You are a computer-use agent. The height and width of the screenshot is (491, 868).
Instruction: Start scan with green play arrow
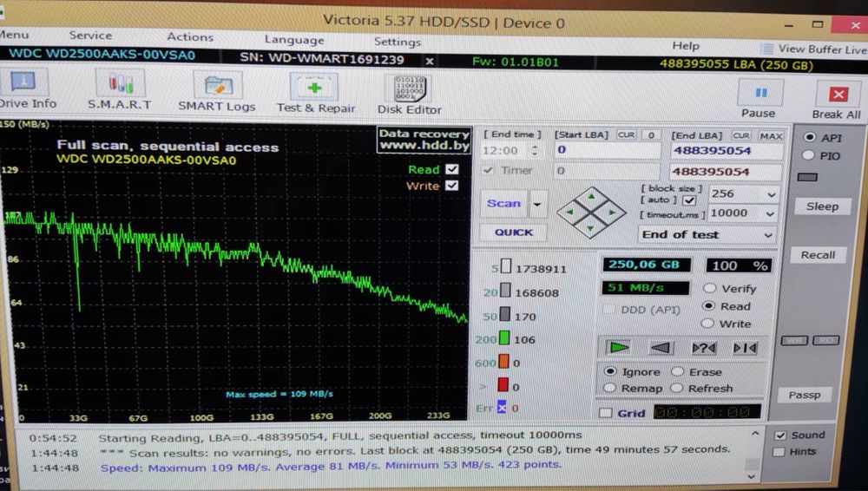tap(619, 347)
